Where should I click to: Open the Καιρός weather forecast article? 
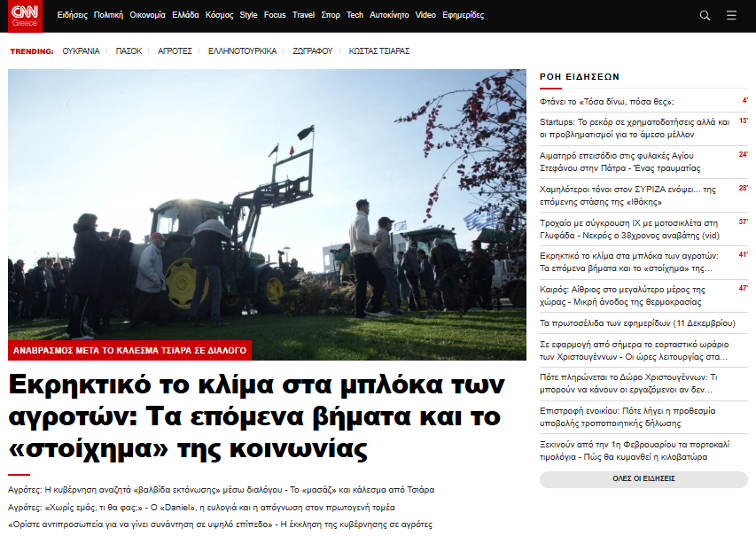pyautogui.click(x=635, y=295)
